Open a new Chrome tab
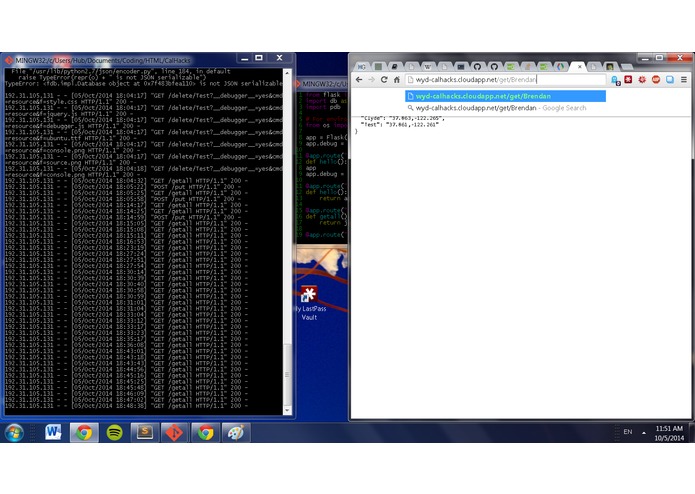Screen dimensions: 695x494 pyautogui.click(x=626, y=67)
